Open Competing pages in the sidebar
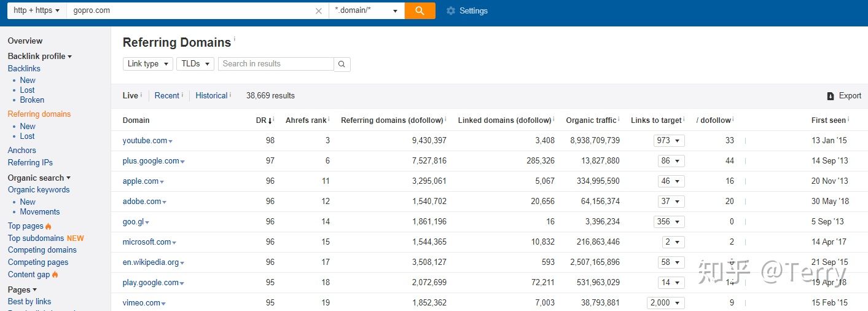The width and height of the screenshot is (868, 311). [x=38, y=262]
